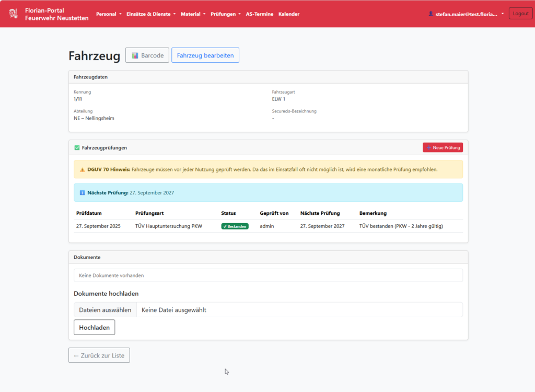Click the blue info icon beside Nächste Prüfung

tap(82, 193)
